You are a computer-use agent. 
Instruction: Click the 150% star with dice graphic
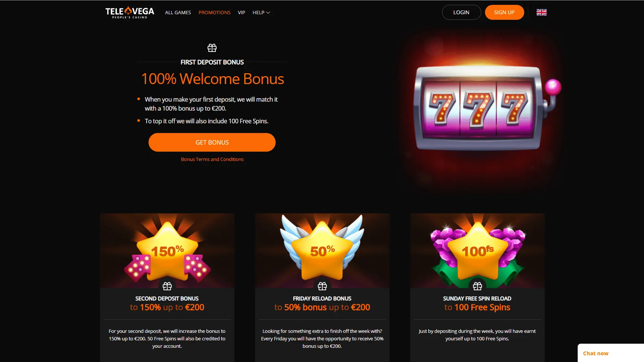(167, 252)
